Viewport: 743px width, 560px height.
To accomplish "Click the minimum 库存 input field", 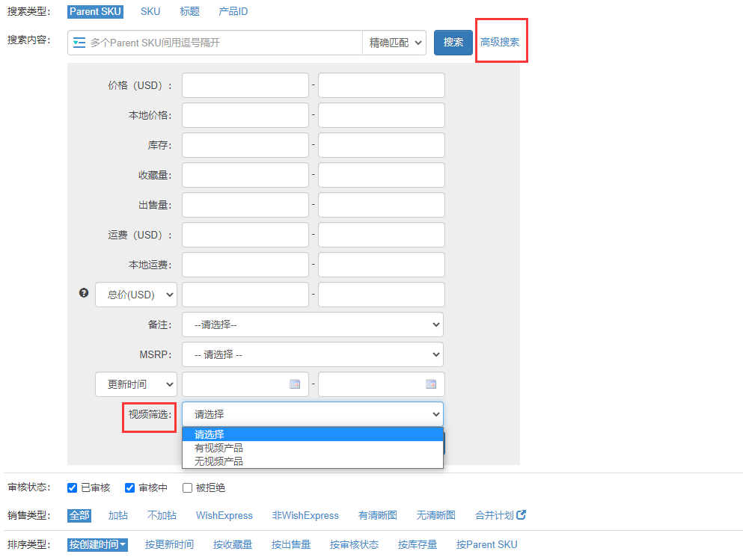I will pos(245,145).
